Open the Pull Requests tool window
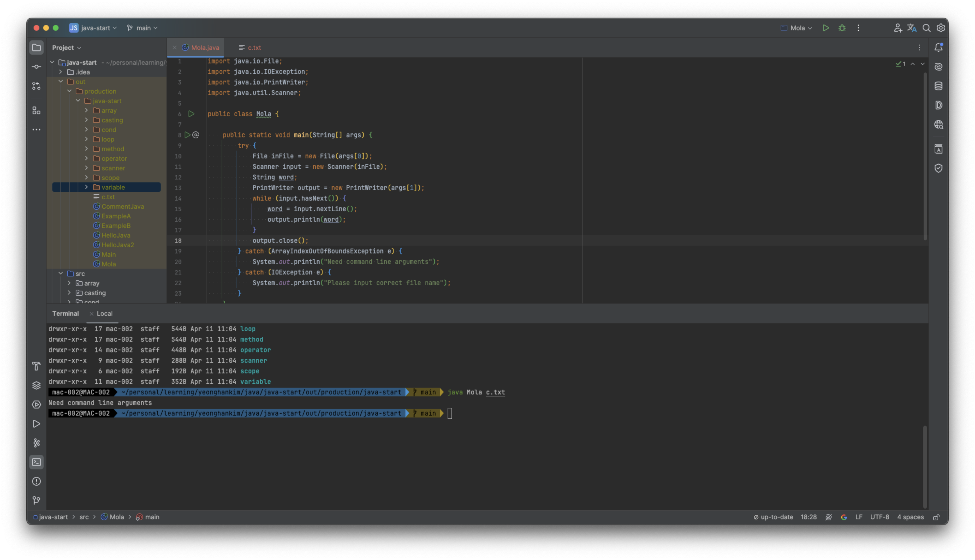The width and height of the screenshot is (975, 560). pyautogui.click(x=36, y=86)
